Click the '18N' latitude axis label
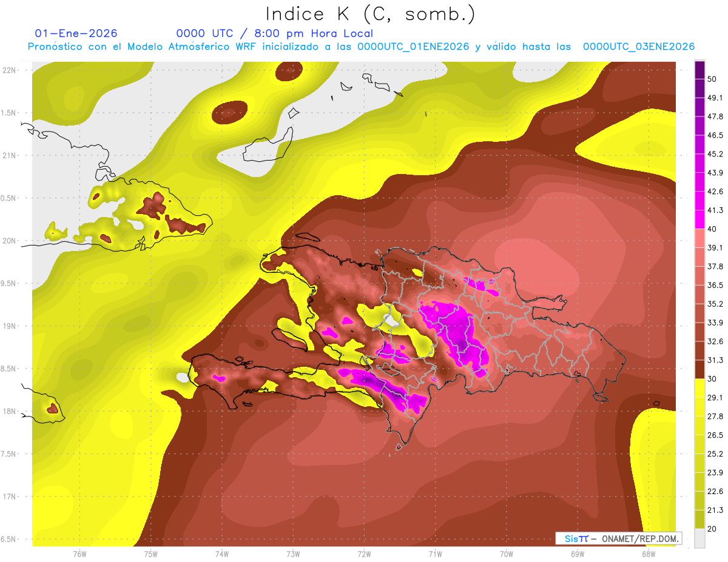 coord(10,412)
